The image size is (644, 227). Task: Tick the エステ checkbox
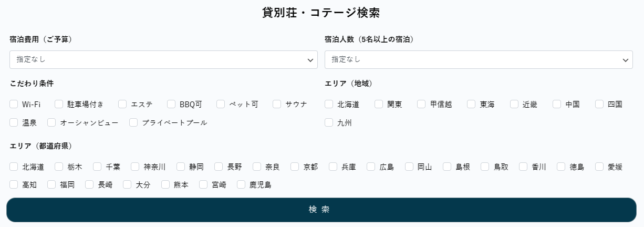coord(122,104)
